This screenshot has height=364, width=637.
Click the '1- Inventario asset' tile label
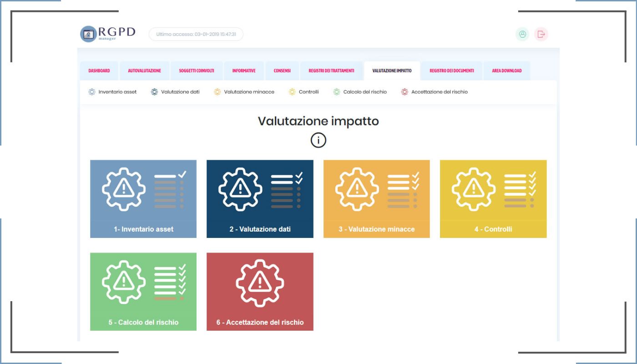click(x=143, y=229)
